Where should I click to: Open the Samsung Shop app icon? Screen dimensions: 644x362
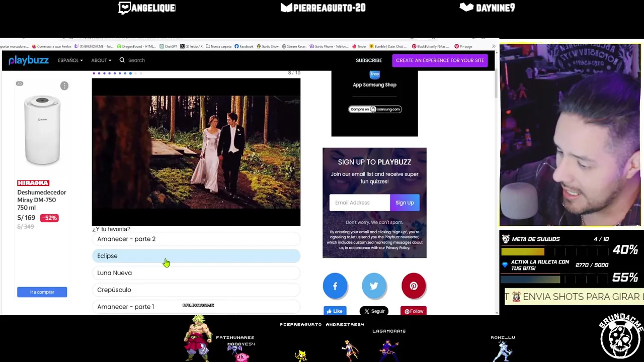click(x=374, y=74)
